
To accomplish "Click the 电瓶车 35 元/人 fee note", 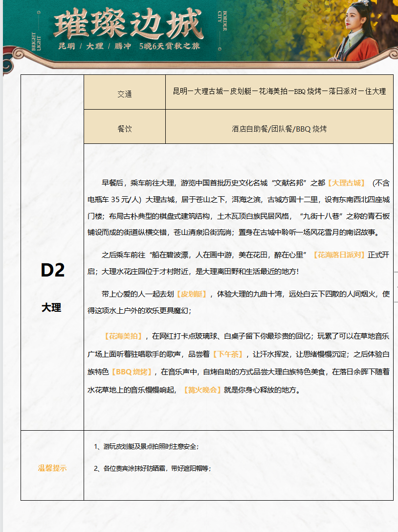I will (x=114, y=200).
